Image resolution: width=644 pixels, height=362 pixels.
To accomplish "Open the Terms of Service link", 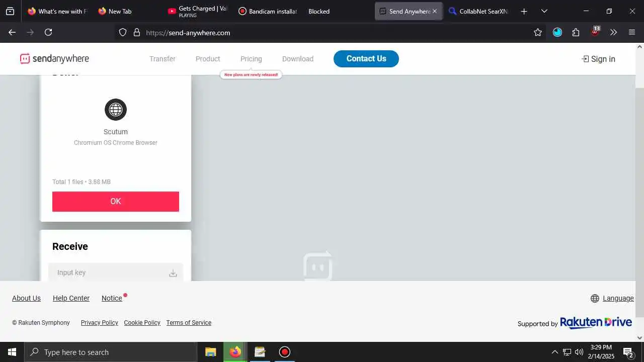I will tap(189, 323).
